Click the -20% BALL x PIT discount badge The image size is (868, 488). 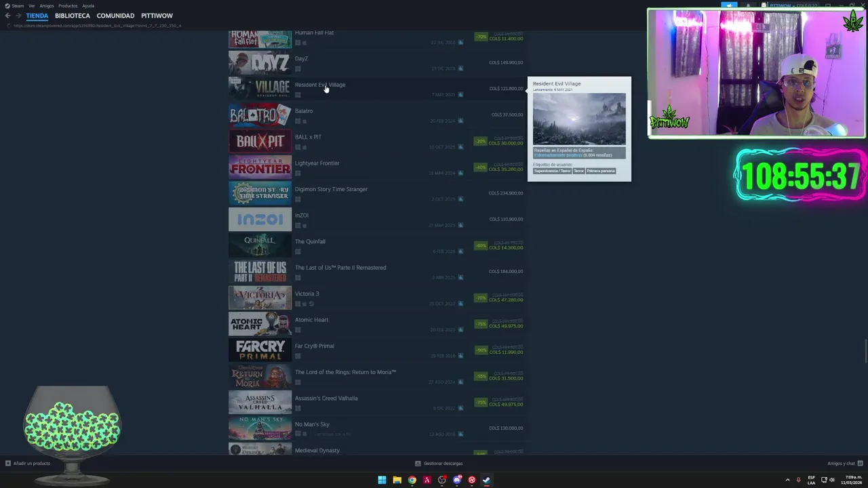[481, 141]
